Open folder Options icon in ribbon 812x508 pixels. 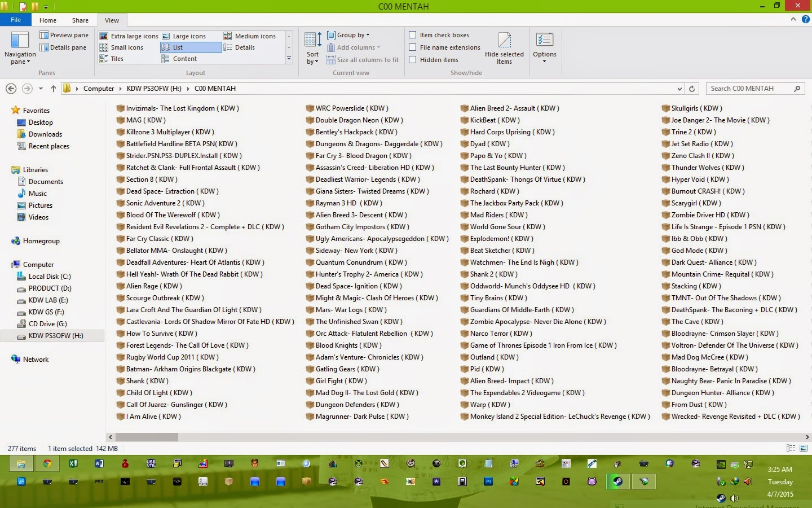point(544,40)
